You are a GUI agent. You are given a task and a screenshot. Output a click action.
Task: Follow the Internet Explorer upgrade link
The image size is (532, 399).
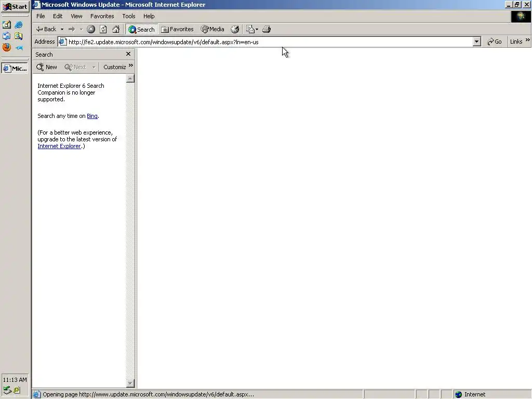[x=59, y=146]
